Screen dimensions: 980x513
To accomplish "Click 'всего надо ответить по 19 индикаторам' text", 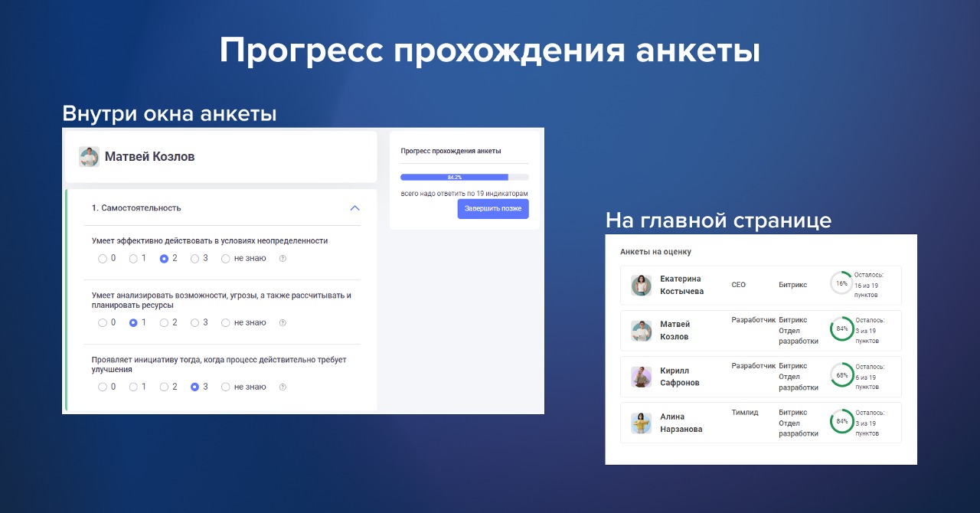I will (465, 194).
